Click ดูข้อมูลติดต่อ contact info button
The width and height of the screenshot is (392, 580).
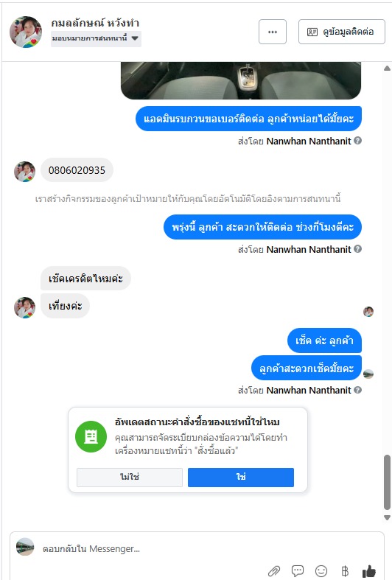342,32
